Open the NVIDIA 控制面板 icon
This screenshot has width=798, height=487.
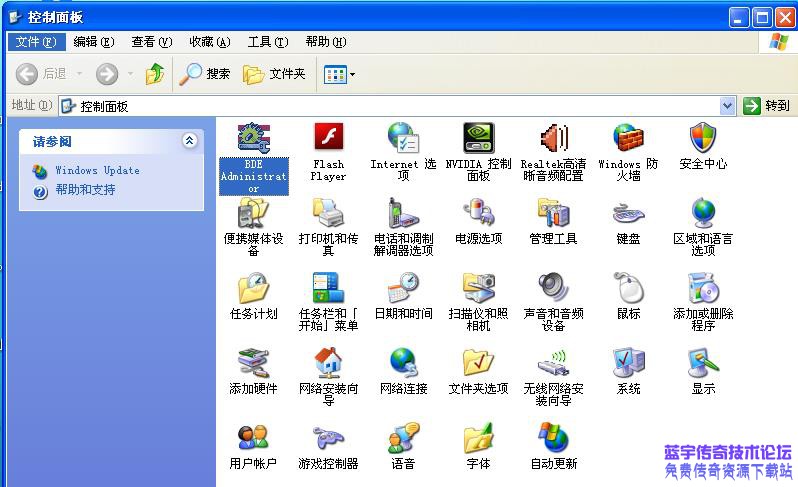click(478, 139)
